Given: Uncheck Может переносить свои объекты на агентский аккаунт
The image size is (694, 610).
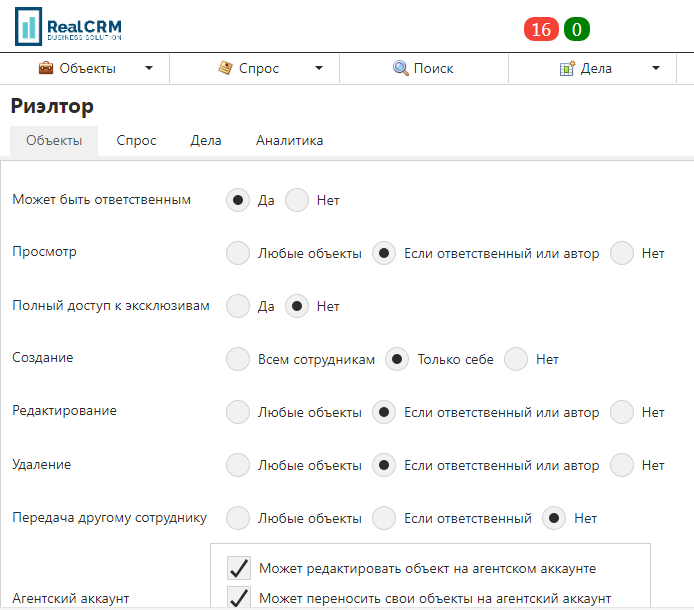Looking at the screenshot, I should point(239,598).
